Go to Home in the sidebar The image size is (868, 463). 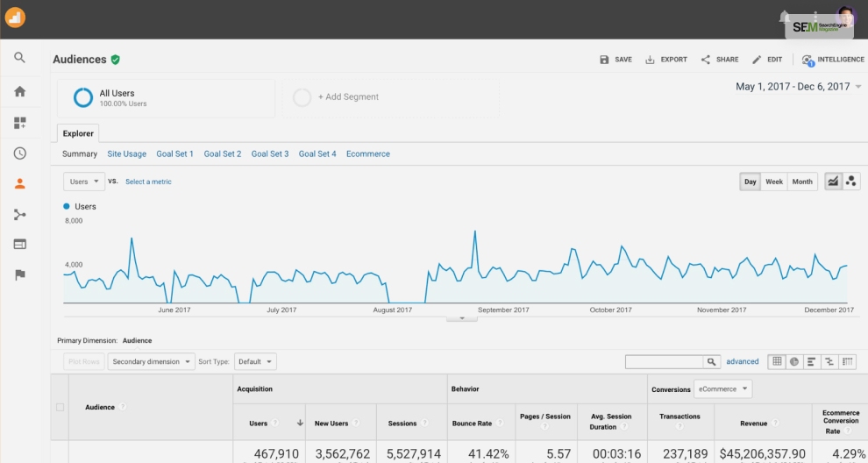click(20, 91)
